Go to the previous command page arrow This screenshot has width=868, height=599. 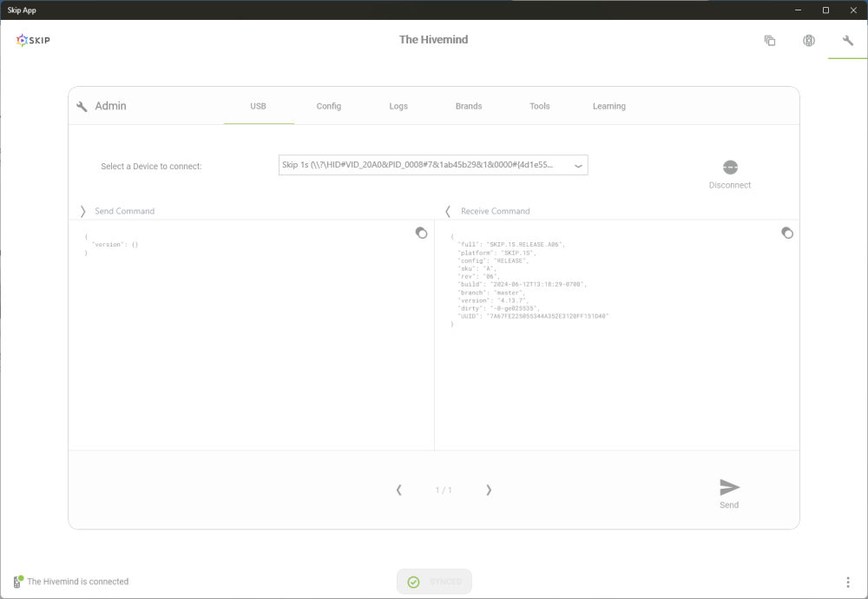click(398, 490)
